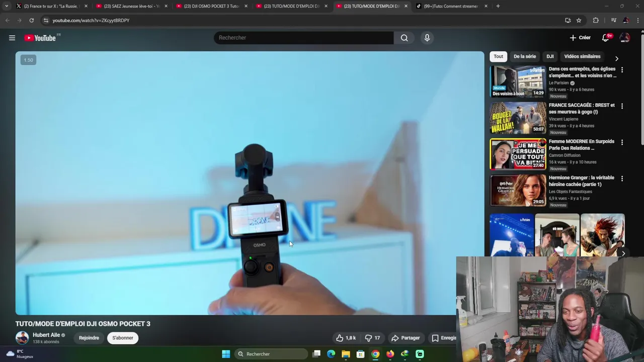This screenshot has height=362, width=644.
Task: Save the video with Enregistrer button
Action: point(444,338)
